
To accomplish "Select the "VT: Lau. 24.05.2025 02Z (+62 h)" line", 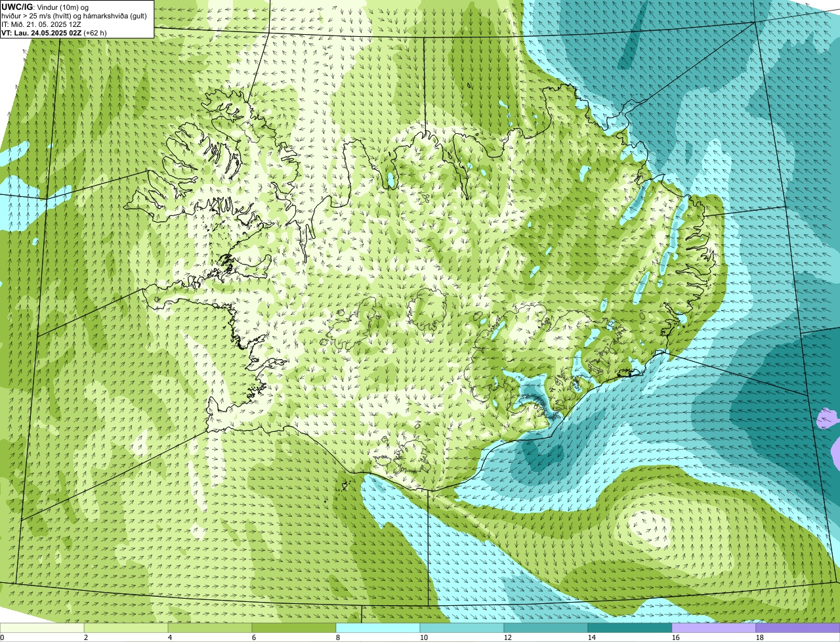I will point(54,32).
